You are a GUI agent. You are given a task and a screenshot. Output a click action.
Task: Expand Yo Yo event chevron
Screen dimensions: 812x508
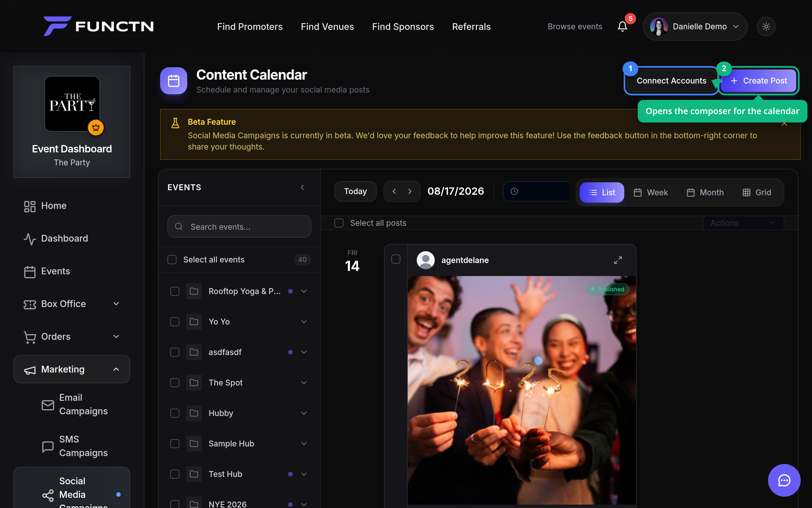point(304,321)
